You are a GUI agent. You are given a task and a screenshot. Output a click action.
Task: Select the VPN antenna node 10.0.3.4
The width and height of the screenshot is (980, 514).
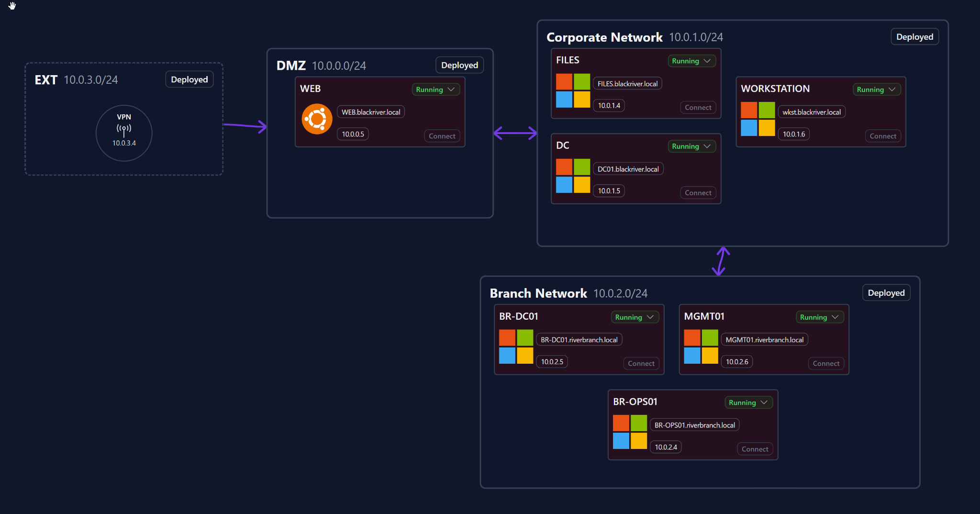(x=124, y=133)
